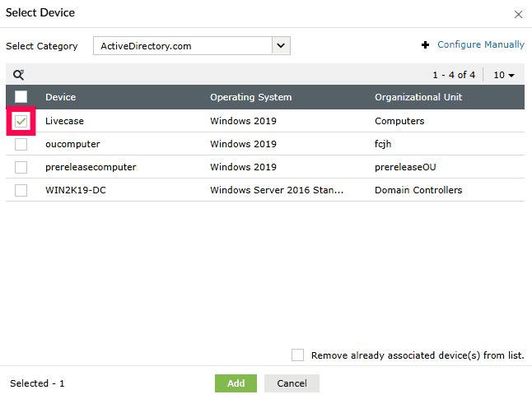This screenshot has width=532, height=399.
Task: Click the plus icon beside Configure Manually
Action: [425, 45]
